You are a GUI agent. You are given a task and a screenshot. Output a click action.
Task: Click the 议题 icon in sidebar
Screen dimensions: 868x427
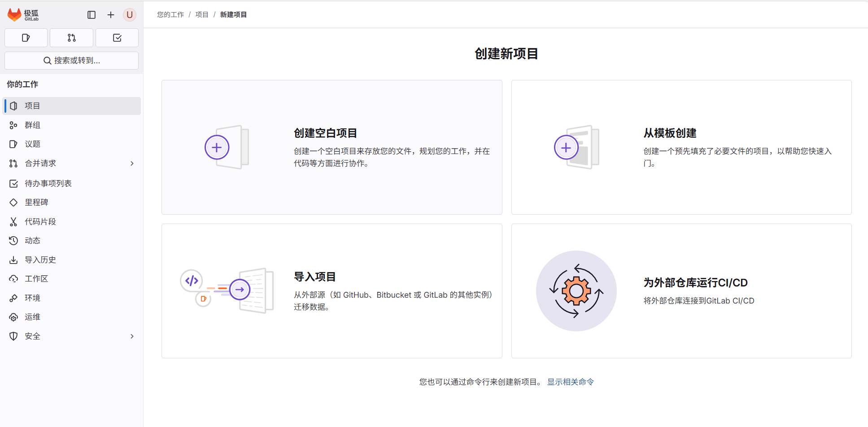point(13,144)
